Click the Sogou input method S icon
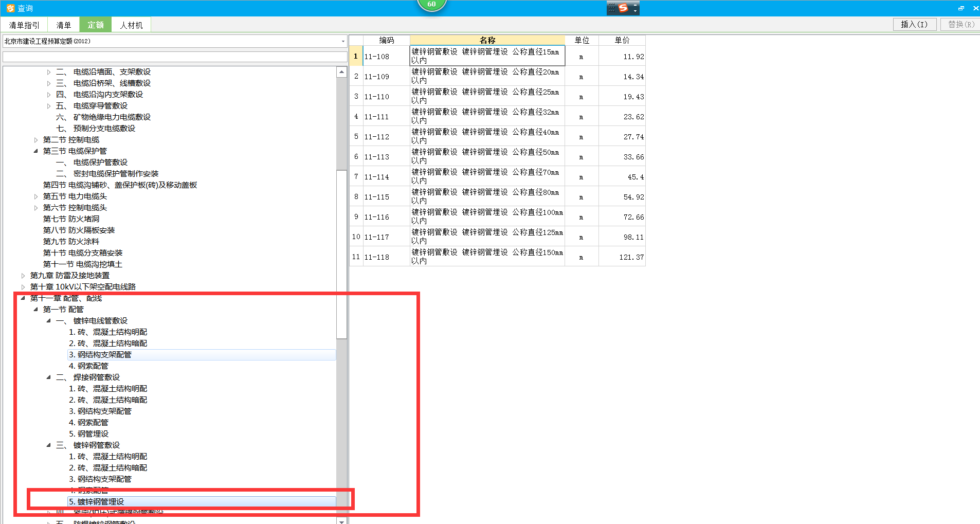The width and height of the screenshot is (980, 524). [x=623, y=8]
